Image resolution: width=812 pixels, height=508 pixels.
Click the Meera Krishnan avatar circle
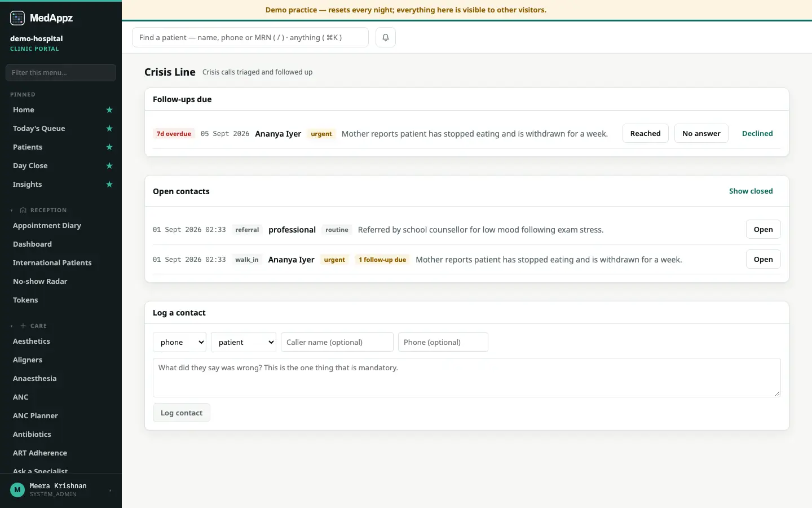point(17,490)
